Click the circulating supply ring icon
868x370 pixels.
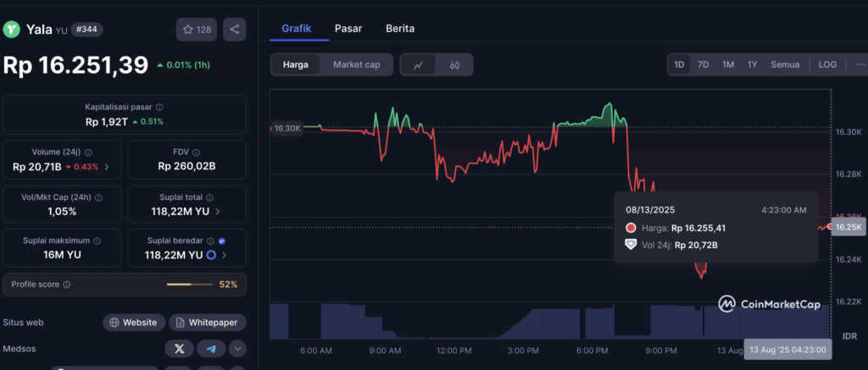point(211,255)
